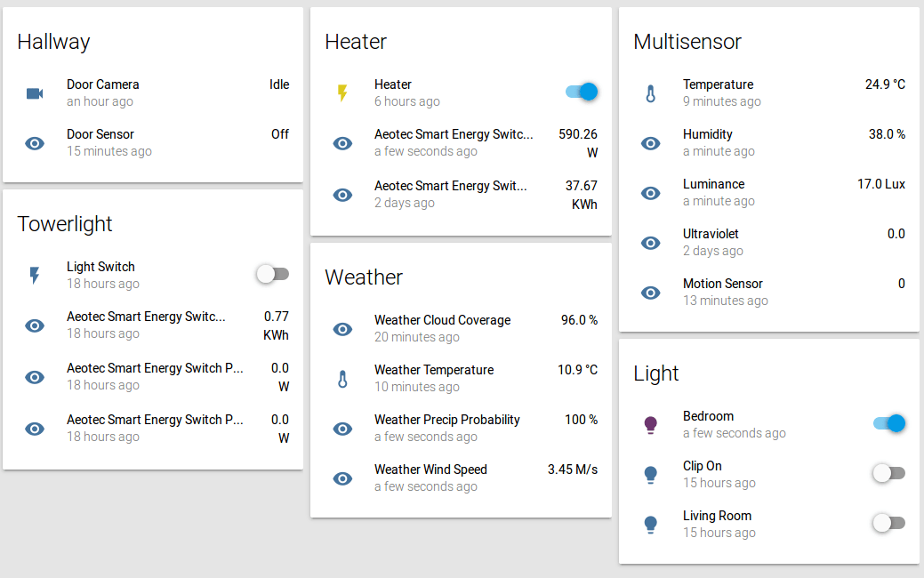Enable the Towerlight Light Switch

coord(272,274)
